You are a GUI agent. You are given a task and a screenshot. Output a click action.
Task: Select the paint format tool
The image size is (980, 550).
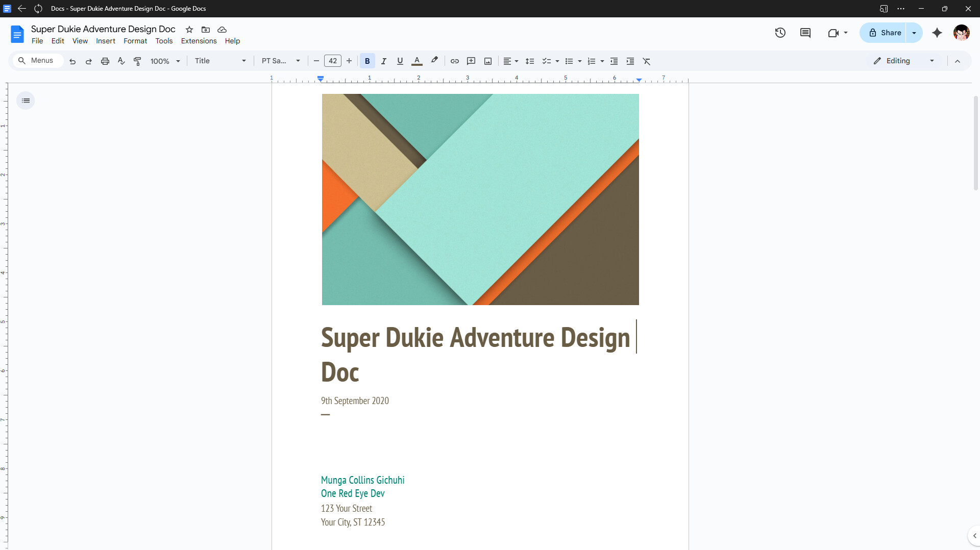137,61
